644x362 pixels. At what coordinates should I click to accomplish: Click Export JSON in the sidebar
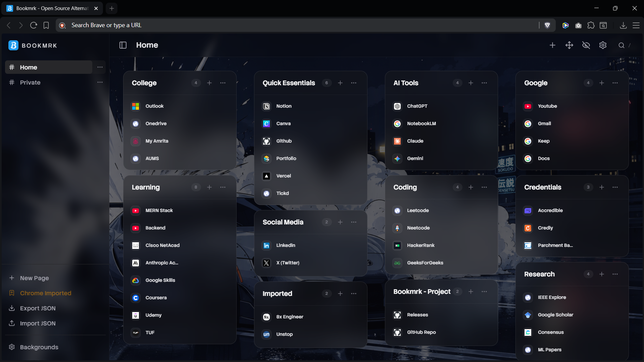[33, 308]
